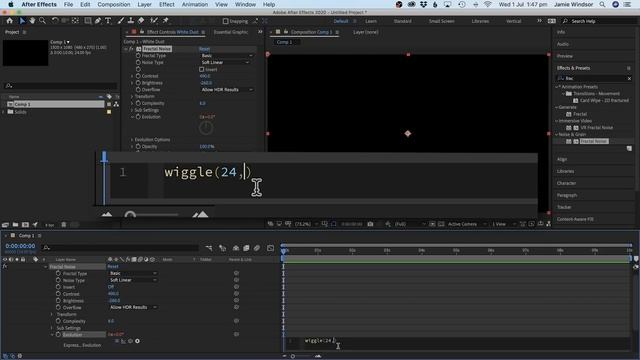Select the Brush tool
Viewport: 640px width, 360px height.
[x=121, y=20]
